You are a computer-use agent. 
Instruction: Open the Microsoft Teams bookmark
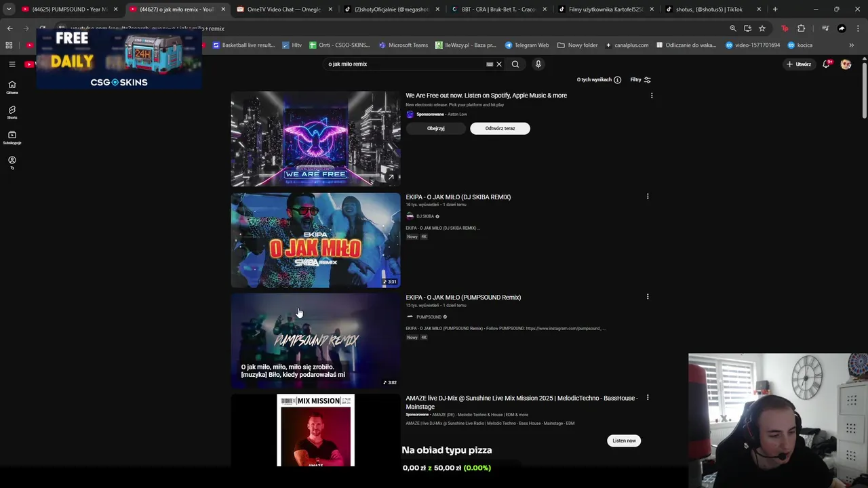[403, 45]
